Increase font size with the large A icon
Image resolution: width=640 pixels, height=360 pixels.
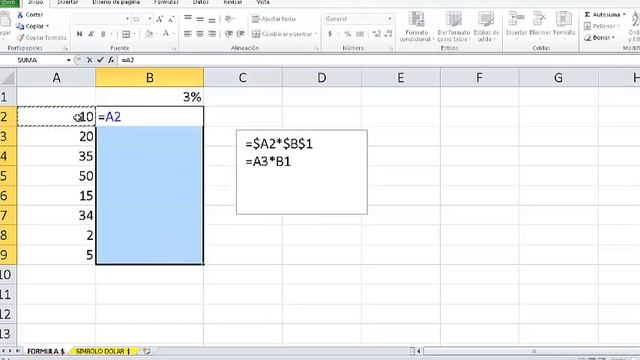[x=160, y=19]
